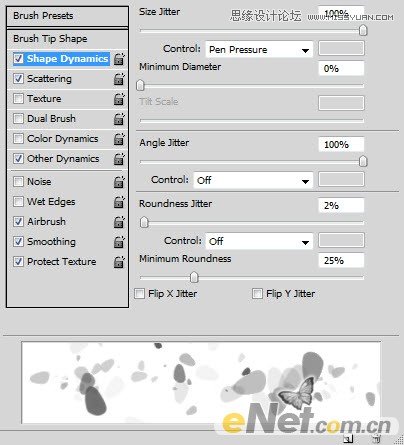This screenshot has height=445, width=404.
Task: Click lock icon next to Scattering
Action: point(119,79)
